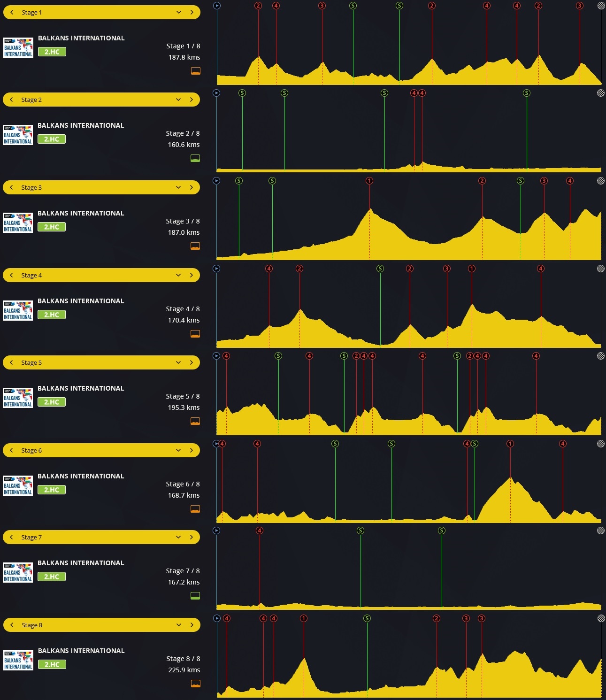Click the Stage 7 flat terrain type icon
Image resolution: width=606 pixels, height=700 pixels.
(195, 596)
